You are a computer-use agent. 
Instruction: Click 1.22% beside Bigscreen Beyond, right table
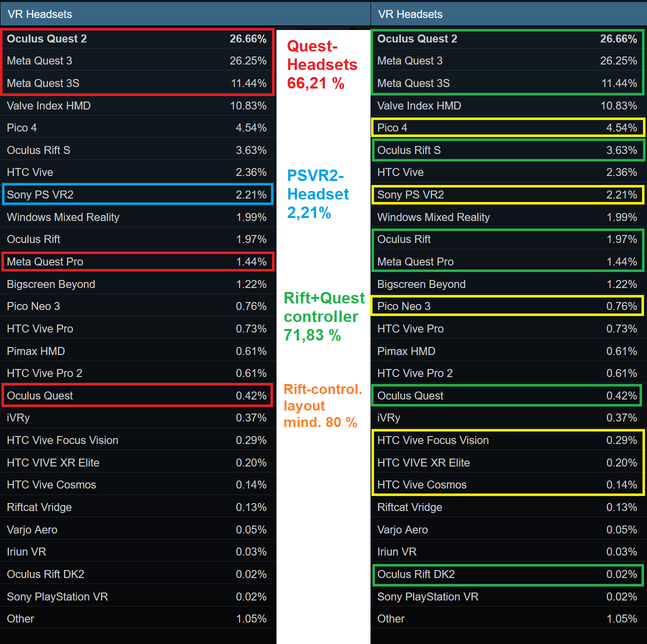click(621, 284)
